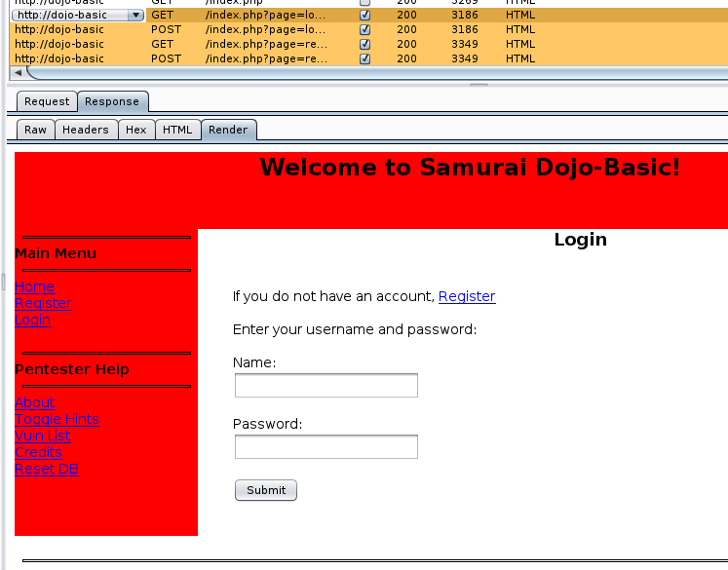Focus the Name input field

click(x=326, y=386)
